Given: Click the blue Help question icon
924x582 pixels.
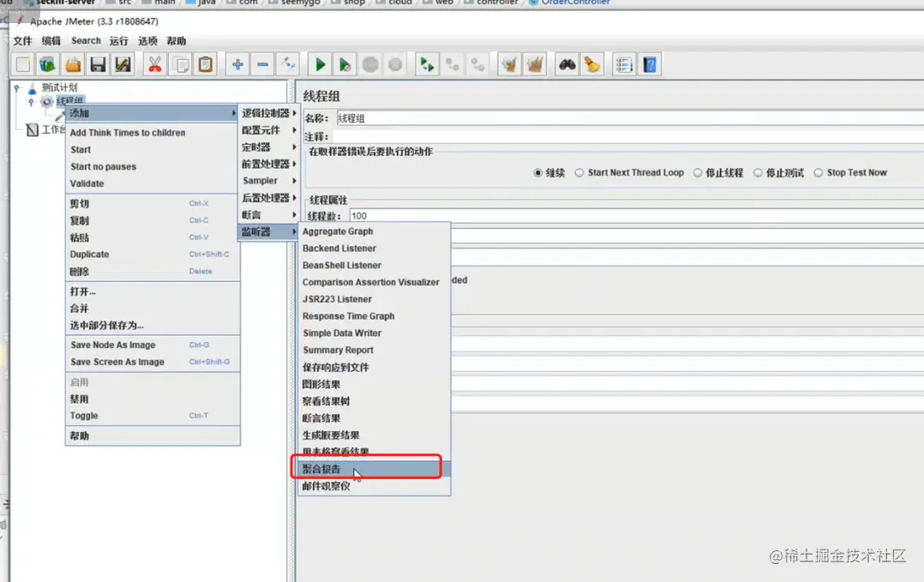Looking at the screenshot, I should tap(650, 64).
